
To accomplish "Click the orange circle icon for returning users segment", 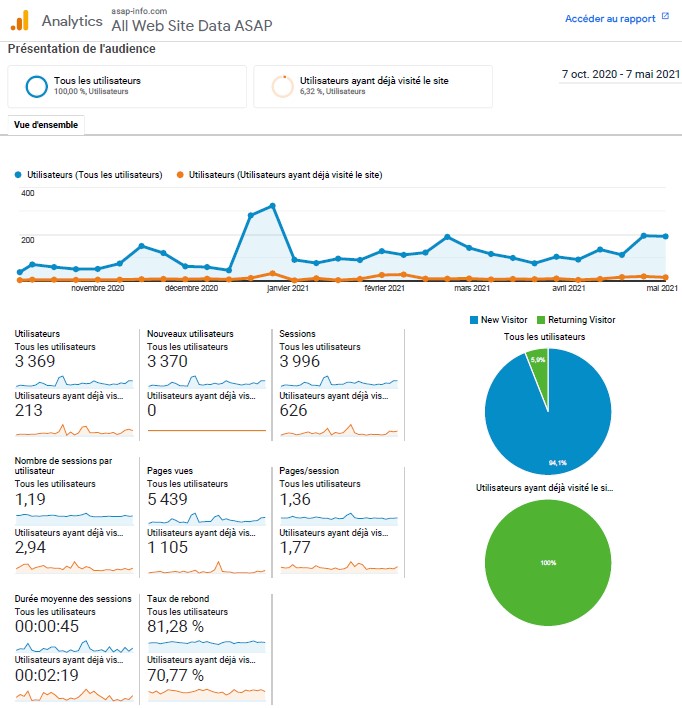I will click(x=283, y=86).
